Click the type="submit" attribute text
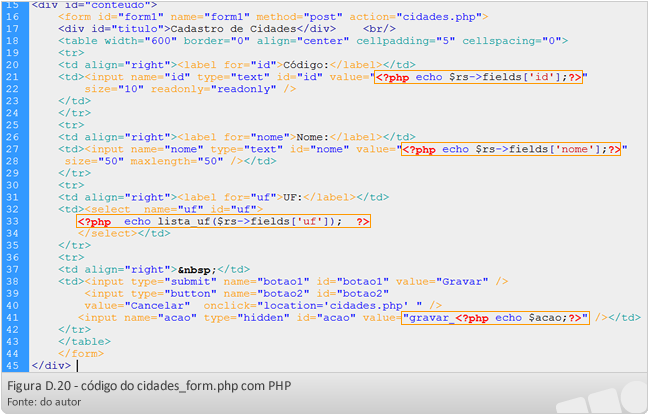The image size is (649, 415). coord(173,282)
